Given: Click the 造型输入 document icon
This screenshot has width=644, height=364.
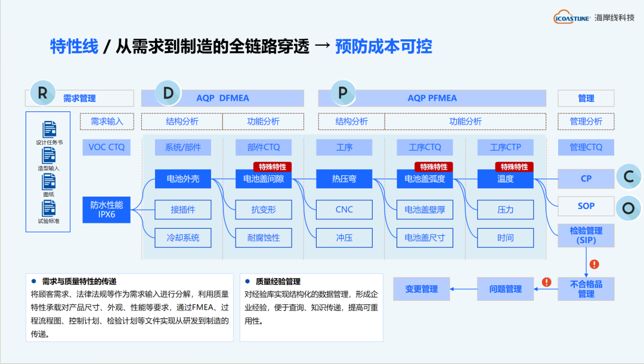Looking at the screenshot, I should coord(48,155).
